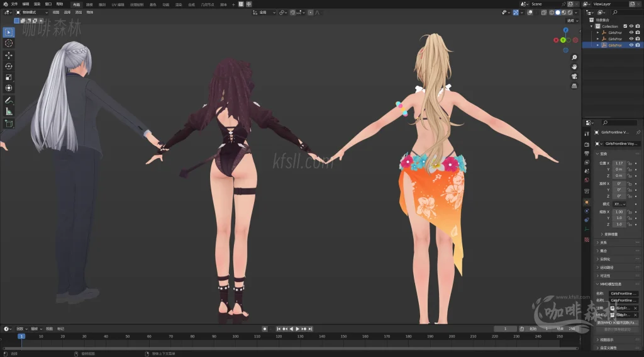Image resolution: width=644 pixels, height=357 pixels.
Task: Click the timeline playhead at frame 1
Action: click(x=21, y=336)
